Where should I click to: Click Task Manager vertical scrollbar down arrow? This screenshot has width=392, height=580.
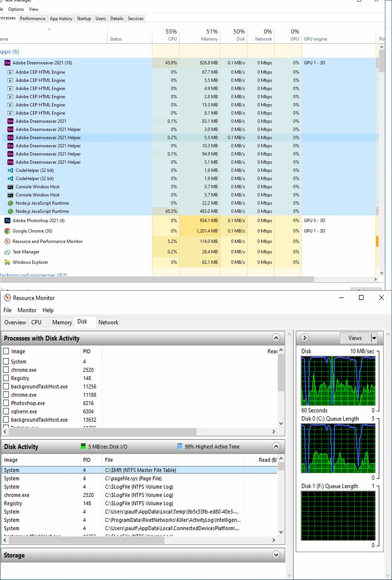(x=382, y=273)
